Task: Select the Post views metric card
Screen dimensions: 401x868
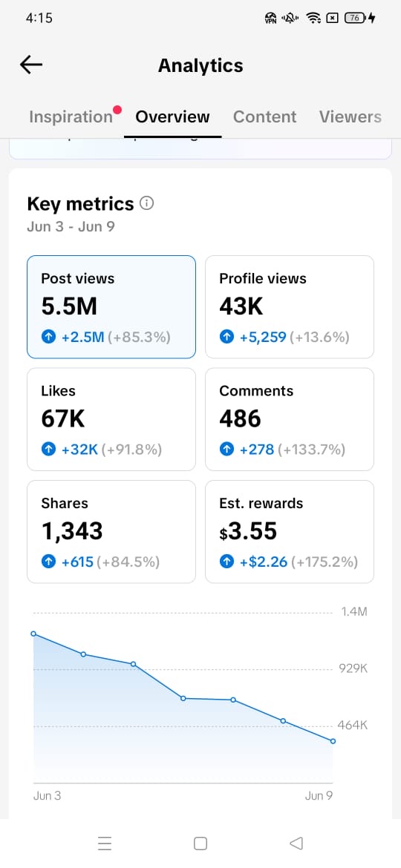Action: point(111,307)
